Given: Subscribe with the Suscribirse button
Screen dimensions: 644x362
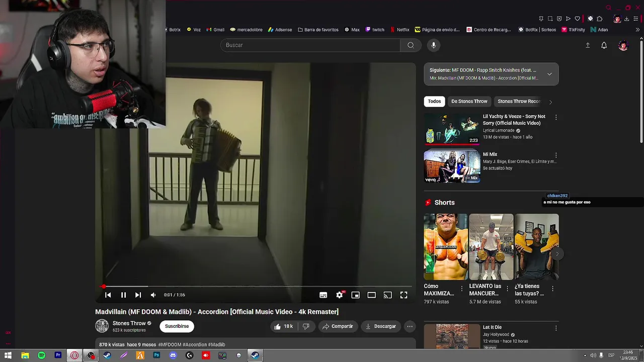Looking at the screenshot, I should pos(177,326).
